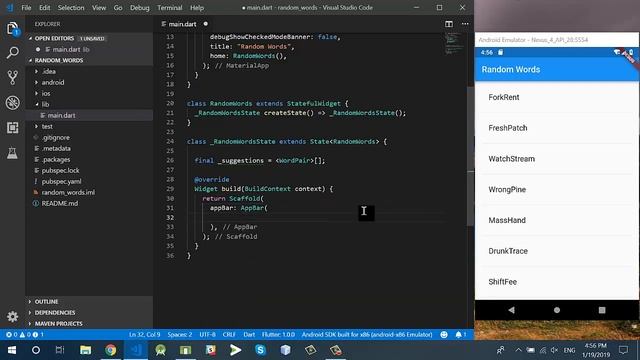Screen dimensions: 640x360
Task: Click the unsaved dot on main.dart tab
Action: pyautogui.click(x=205, y=24)
